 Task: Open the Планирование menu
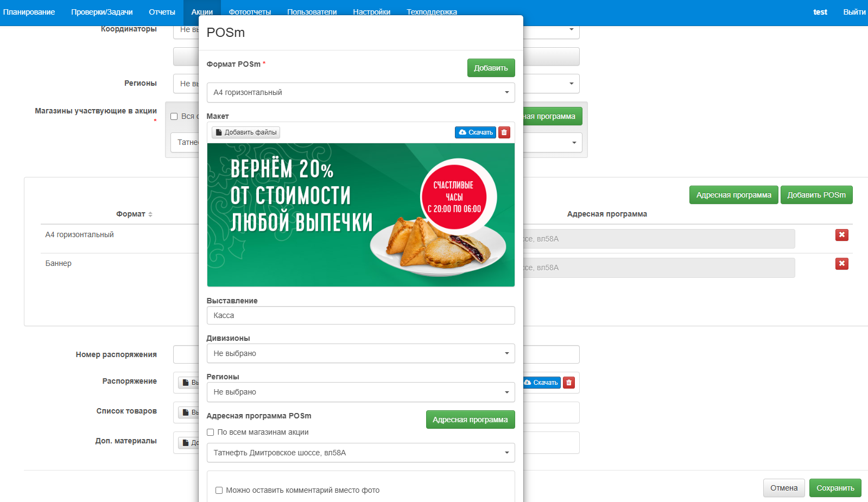[x=29, y=12]
